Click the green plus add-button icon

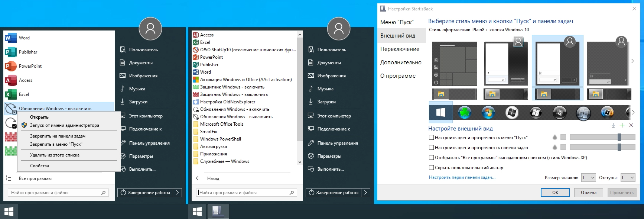pyautogui.click(x=622, y=125)
